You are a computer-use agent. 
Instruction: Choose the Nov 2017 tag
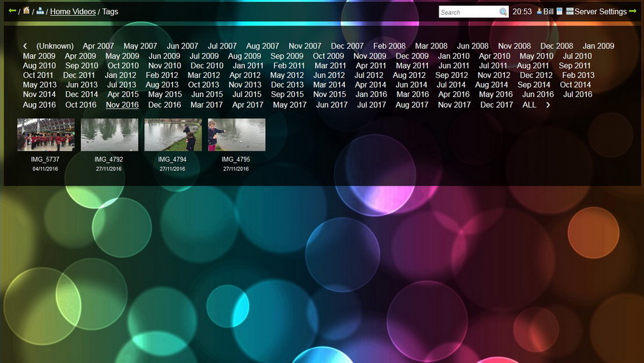[x=454, y=105]
